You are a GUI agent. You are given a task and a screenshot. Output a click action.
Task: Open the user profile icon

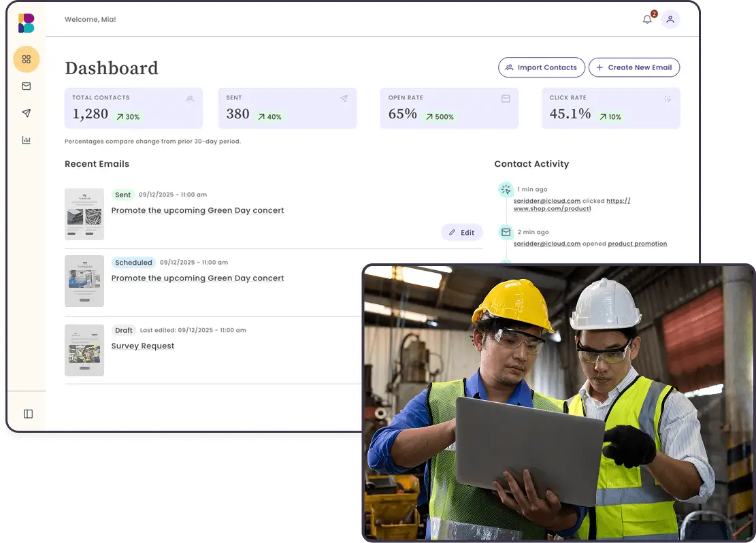[670, 19]
